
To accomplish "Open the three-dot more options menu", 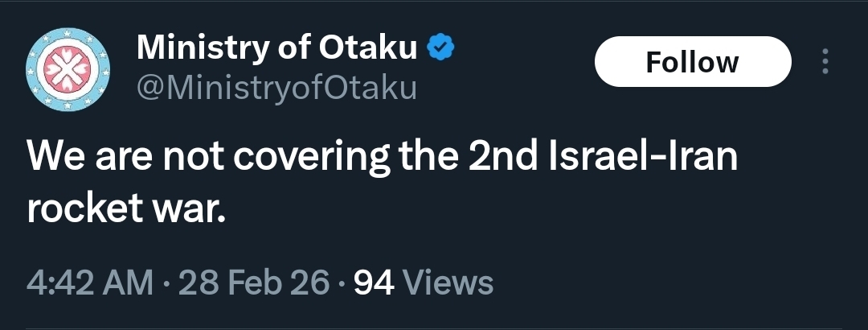I will pyautogui.click(x=825, y=62).
